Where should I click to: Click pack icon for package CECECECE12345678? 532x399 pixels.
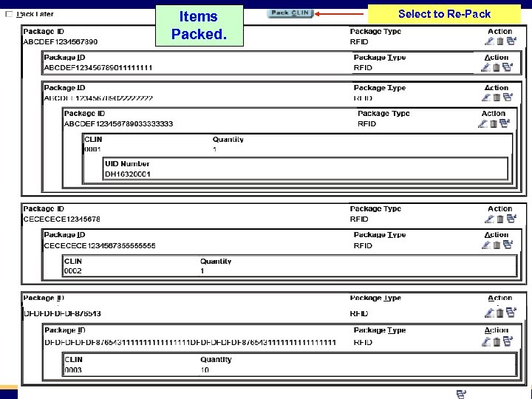coord(511,219)
